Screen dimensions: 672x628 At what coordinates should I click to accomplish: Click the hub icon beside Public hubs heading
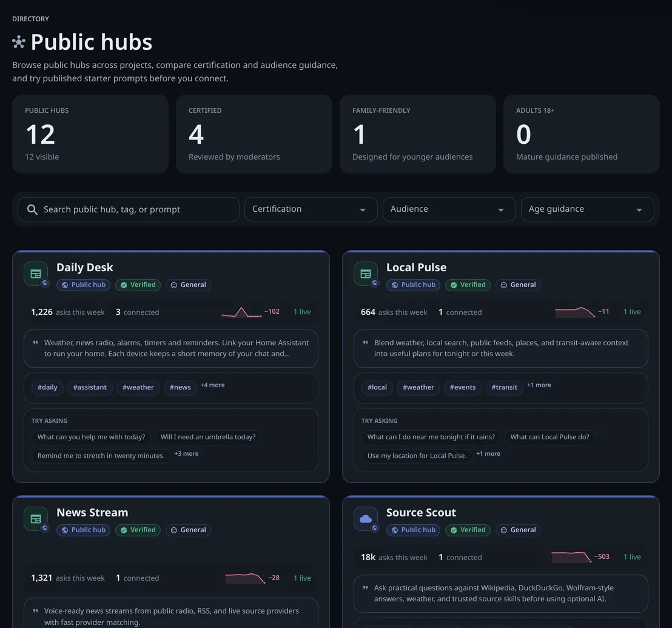click(x=18, y=42)
